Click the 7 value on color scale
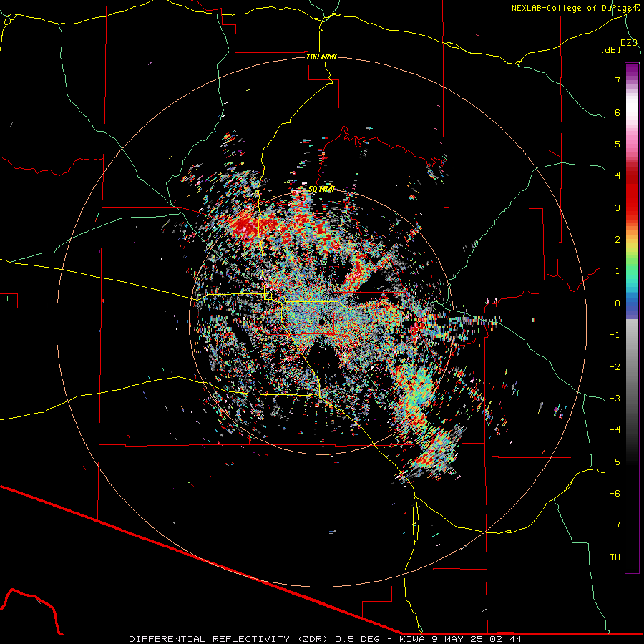The width and height of the screenshot is (644, 644). click(x=618, y=80)
